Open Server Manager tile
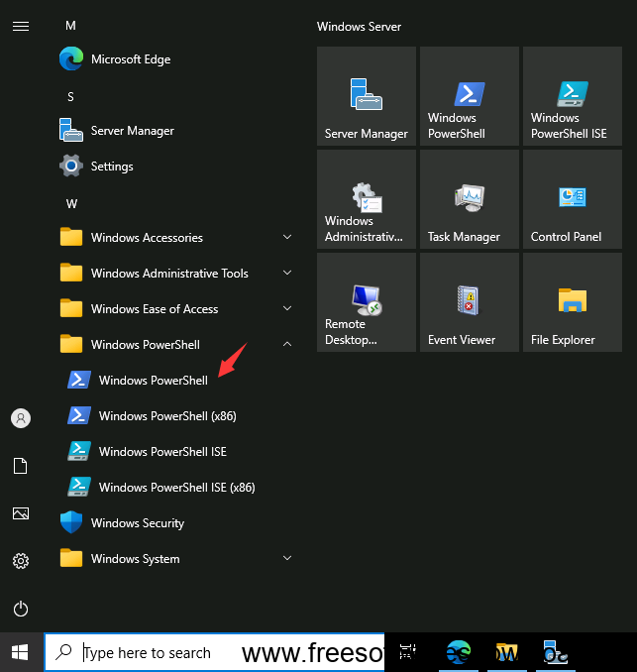Image resolution: width=637 pixels, height=672 pixels. (367, 96)
